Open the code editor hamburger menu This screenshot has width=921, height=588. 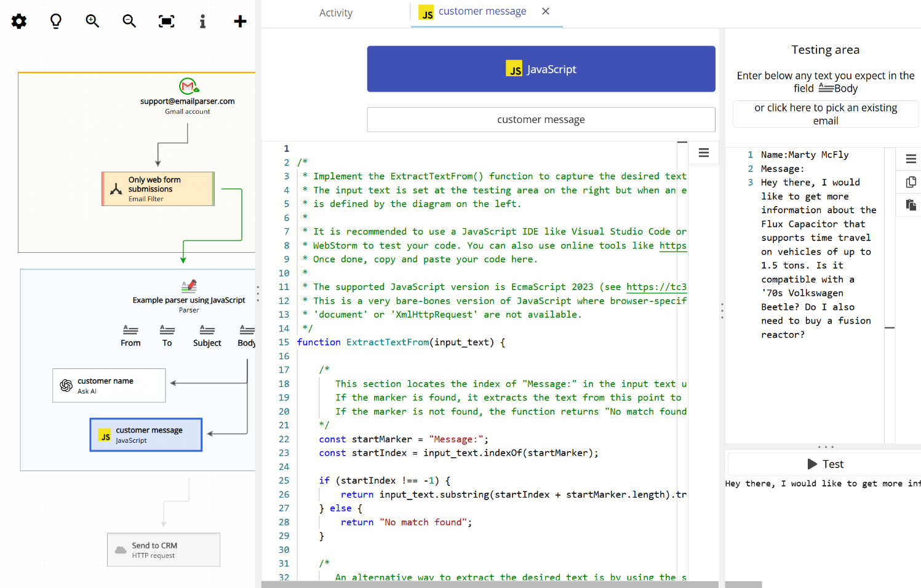pos(704,152)
